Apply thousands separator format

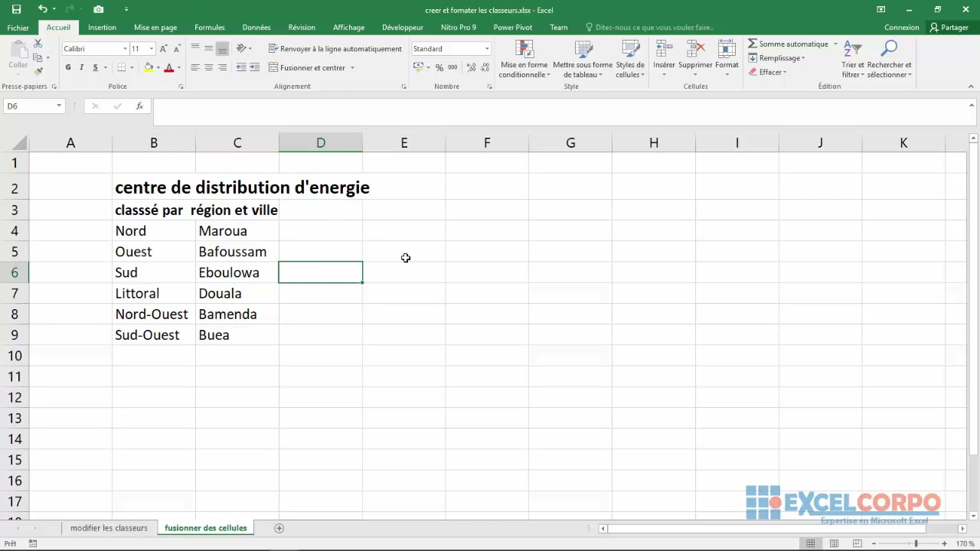click(x=452, y=67)
